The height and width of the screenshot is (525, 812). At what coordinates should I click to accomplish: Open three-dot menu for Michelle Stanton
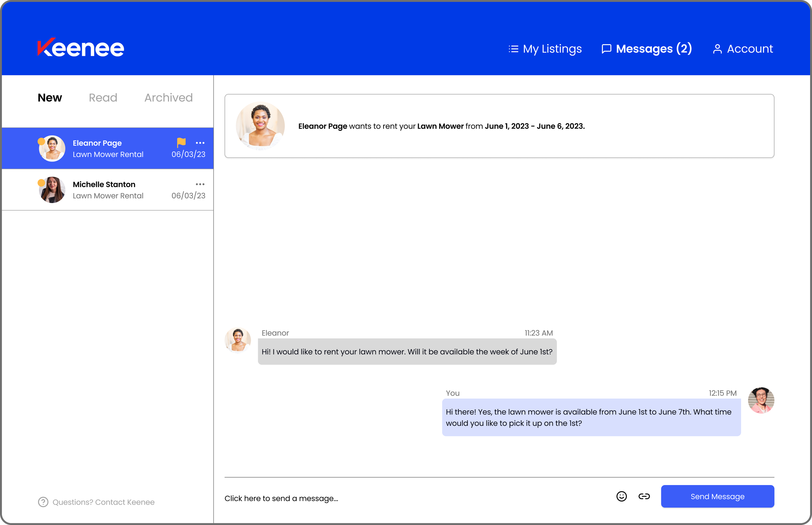coord(200,184)
